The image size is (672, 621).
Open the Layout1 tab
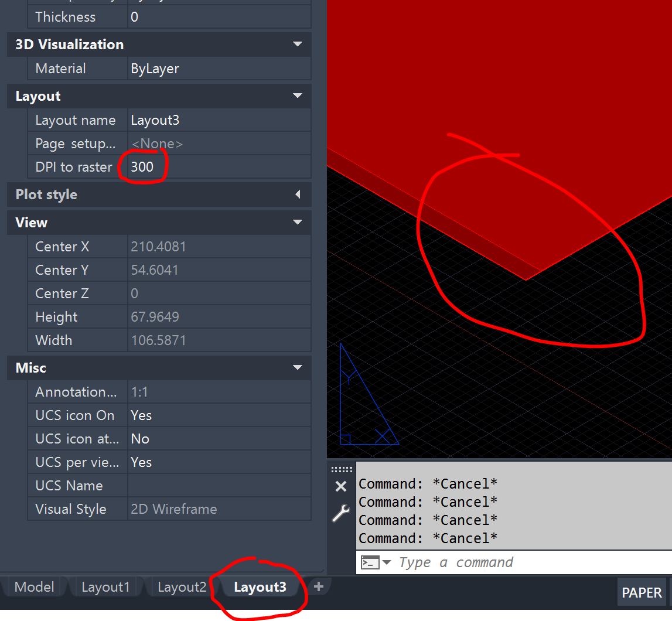[x=105, y=586]
